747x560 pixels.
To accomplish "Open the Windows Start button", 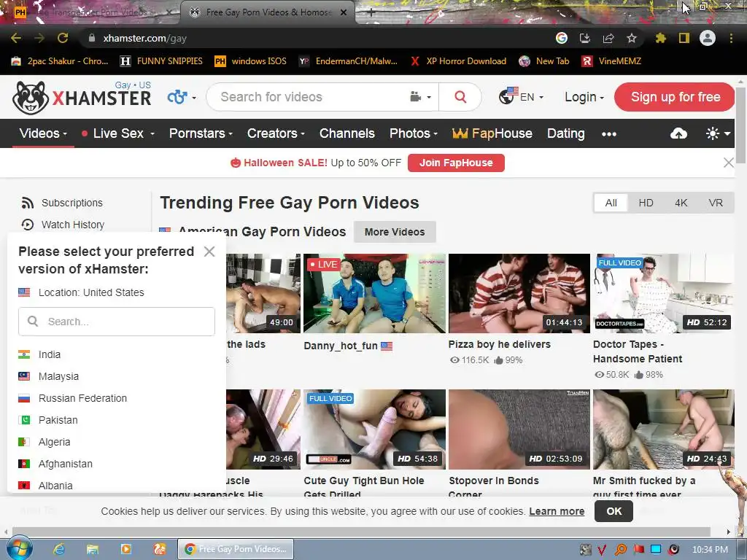I will [x=18, y=548].
